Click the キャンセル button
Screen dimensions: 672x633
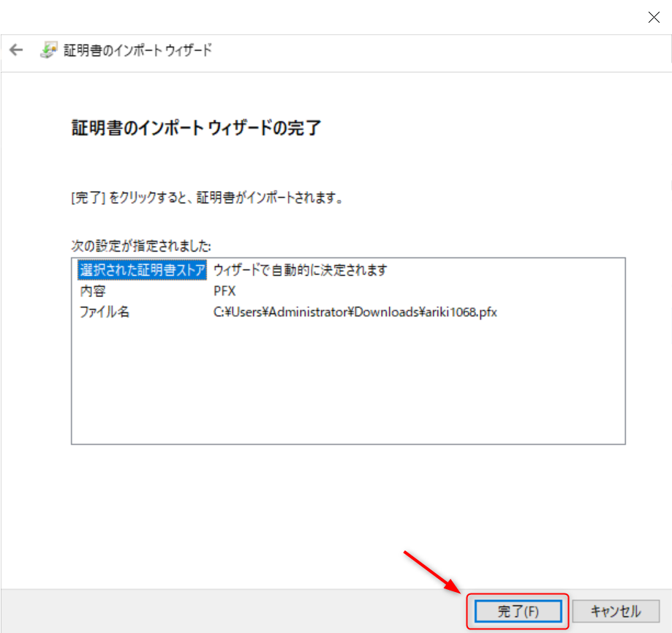pos(616,611)
